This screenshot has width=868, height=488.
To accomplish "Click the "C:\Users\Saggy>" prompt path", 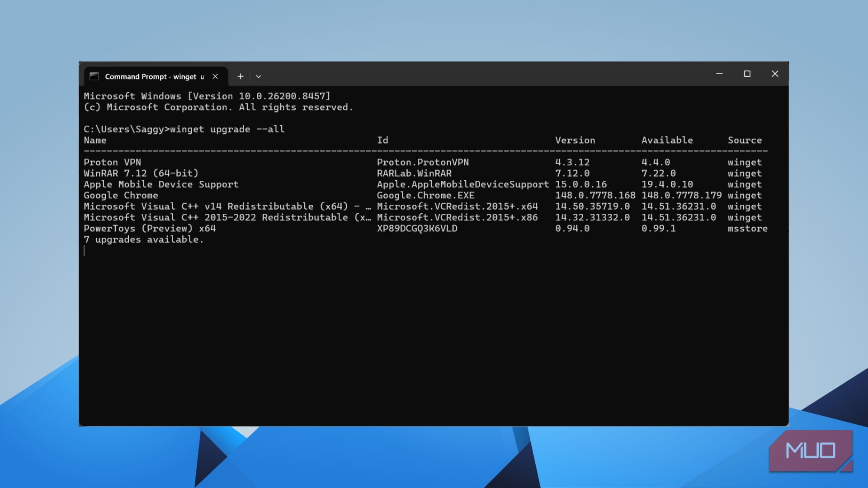I will [127, 129].
